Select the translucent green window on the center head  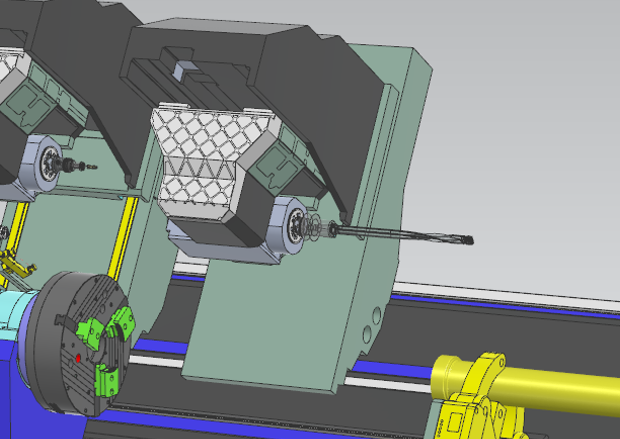click(x=276, y=166)
